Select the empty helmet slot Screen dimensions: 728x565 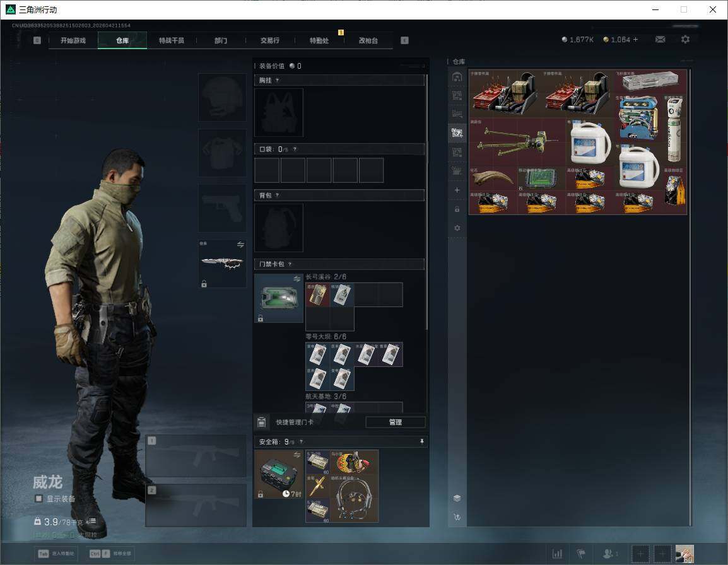223,98
